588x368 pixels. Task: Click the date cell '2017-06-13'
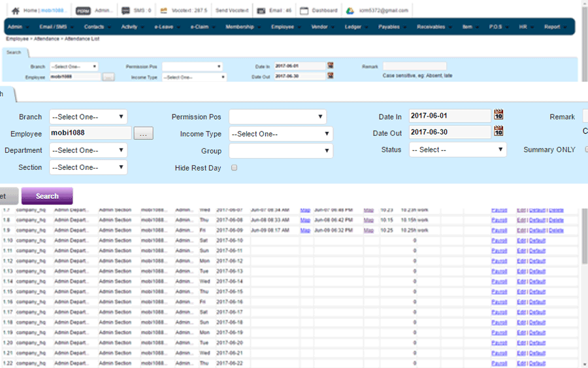[x=229, y=271]
